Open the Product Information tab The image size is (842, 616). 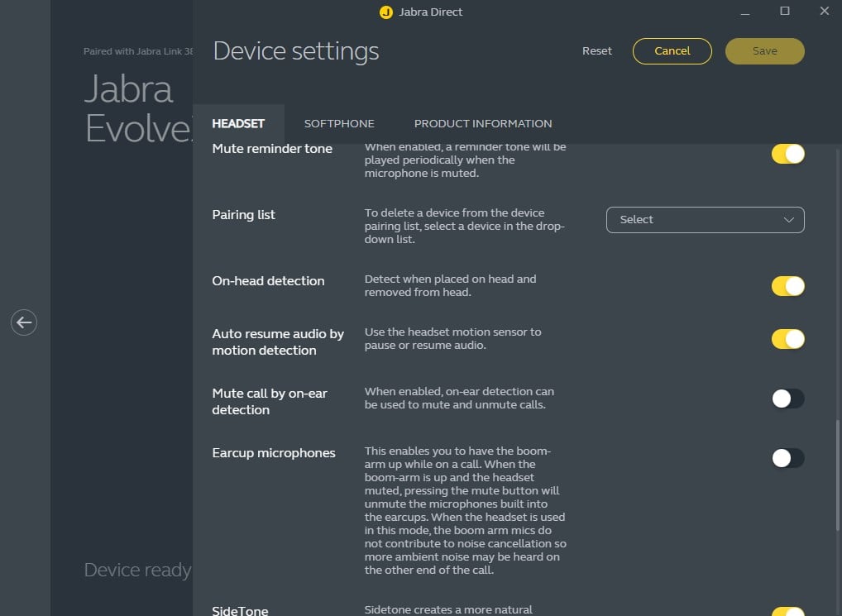483,123
